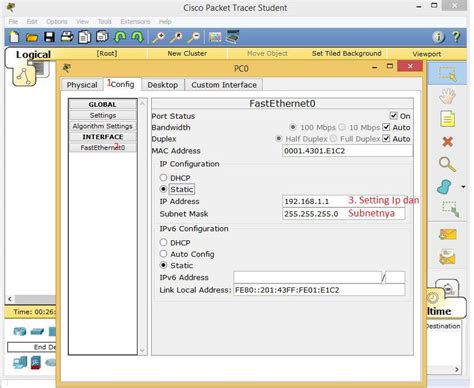Open the Custom Interface tab
Screen dimensions: 474x388
(224, 85)
